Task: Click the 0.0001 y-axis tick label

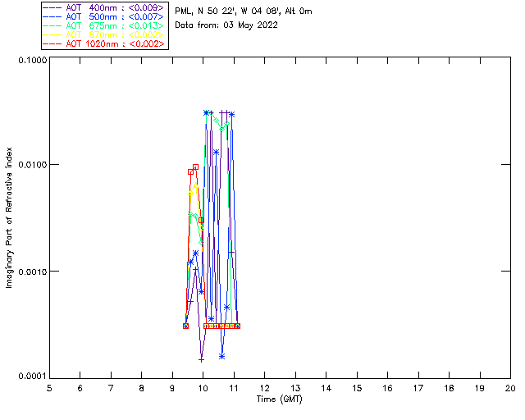Action: [x=31, y=377]
